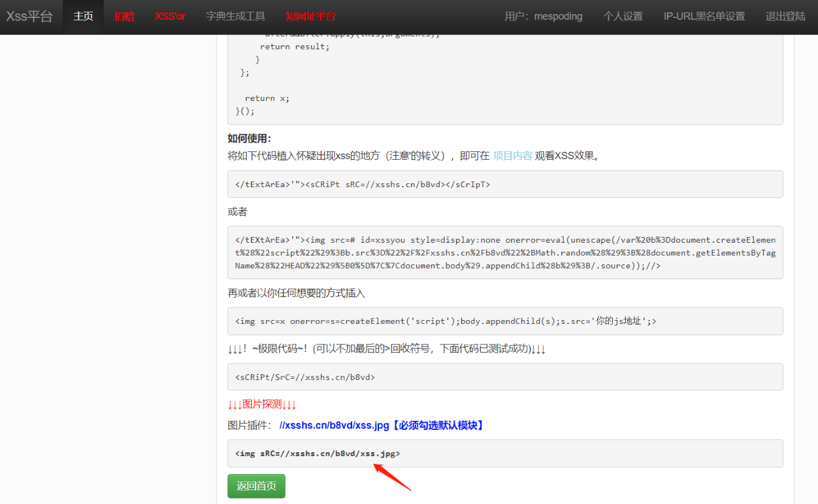The height and width of the screenshot is (504, 818).
Task: Open IP-URL黑名单设置 in the navbar
Action: coord(704,17)
